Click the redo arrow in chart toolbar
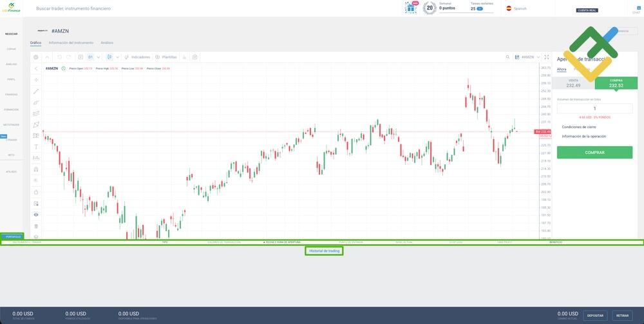 point(69,57)
